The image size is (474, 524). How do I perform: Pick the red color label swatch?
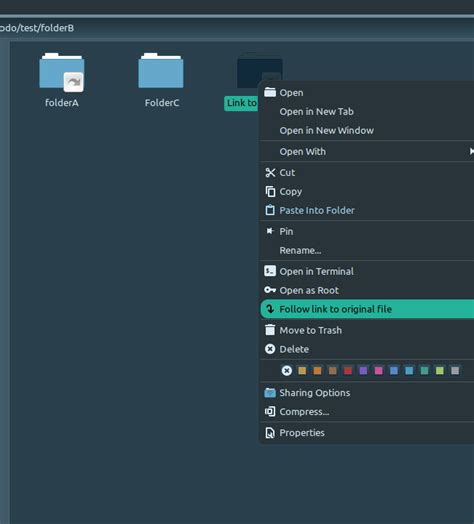[x=348, y=371]
